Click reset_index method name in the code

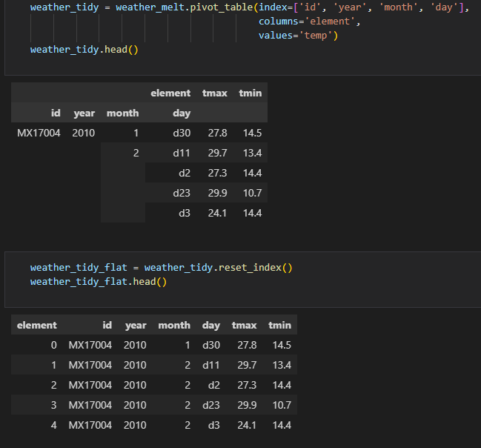[250, 268]
